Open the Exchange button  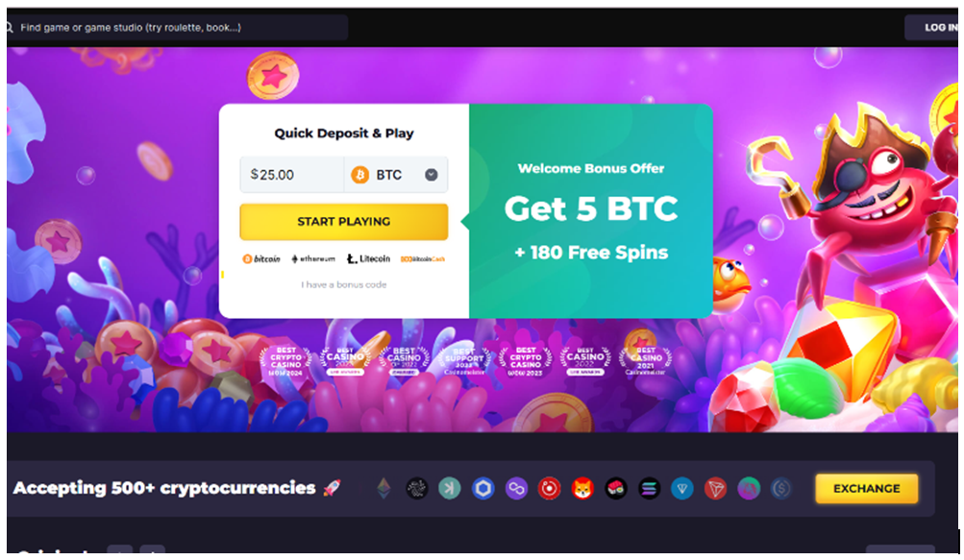point(867,489)
